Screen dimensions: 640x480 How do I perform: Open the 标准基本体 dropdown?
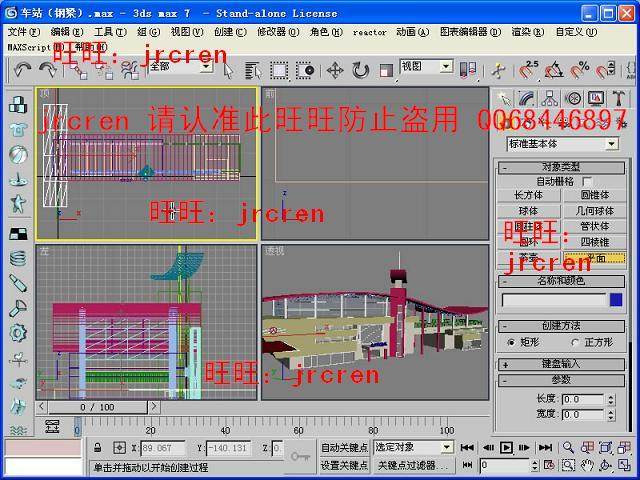pos(563,144)
